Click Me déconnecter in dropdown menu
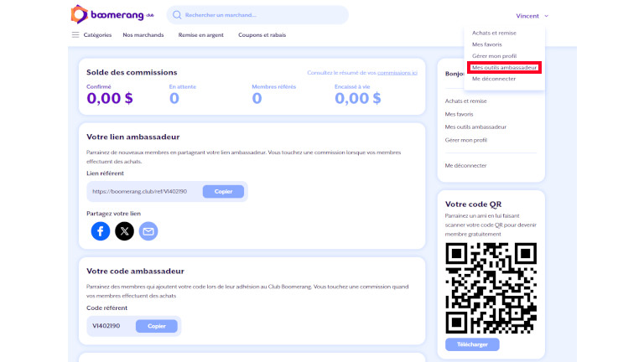Image resolution: width=644 pixels, height=362 pixels. [x=494, y=79]
